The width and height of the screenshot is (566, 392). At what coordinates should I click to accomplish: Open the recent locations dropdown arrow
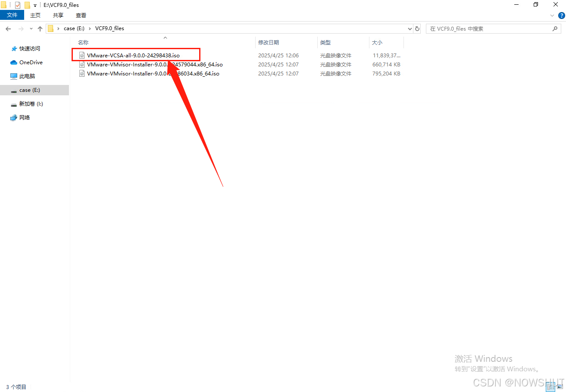pos(31,29)
